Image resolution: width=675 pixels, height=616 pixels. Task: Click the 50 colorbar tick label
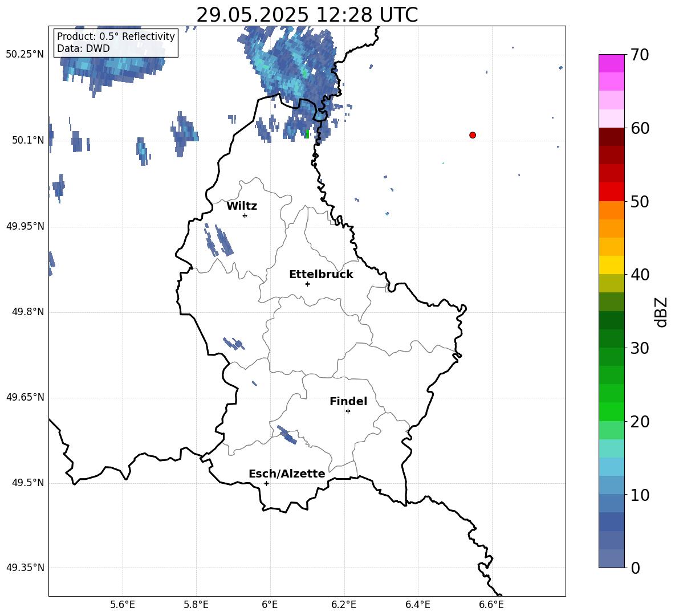click(640, 202)
